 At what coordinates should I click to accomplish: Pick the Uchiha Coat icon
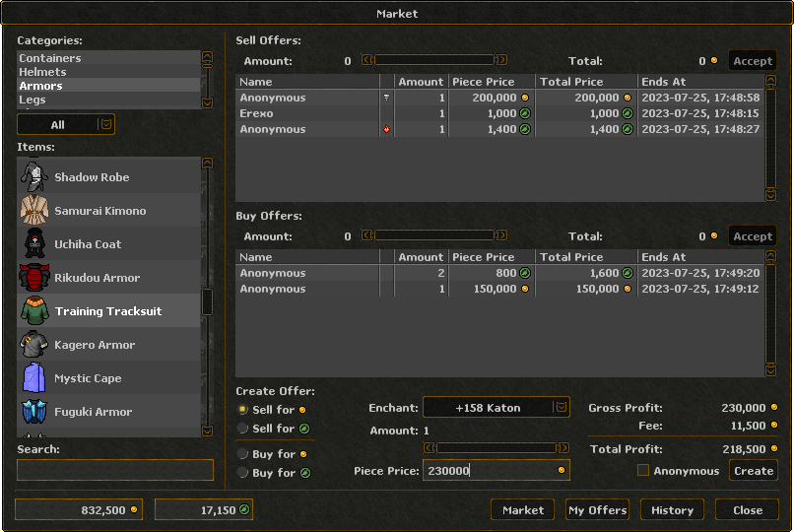tap(34, 244)
